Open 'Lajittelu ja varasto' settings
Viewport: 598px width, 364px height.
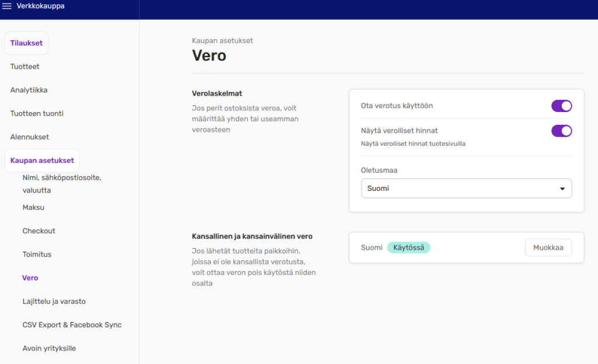click(x=54, y=302)
